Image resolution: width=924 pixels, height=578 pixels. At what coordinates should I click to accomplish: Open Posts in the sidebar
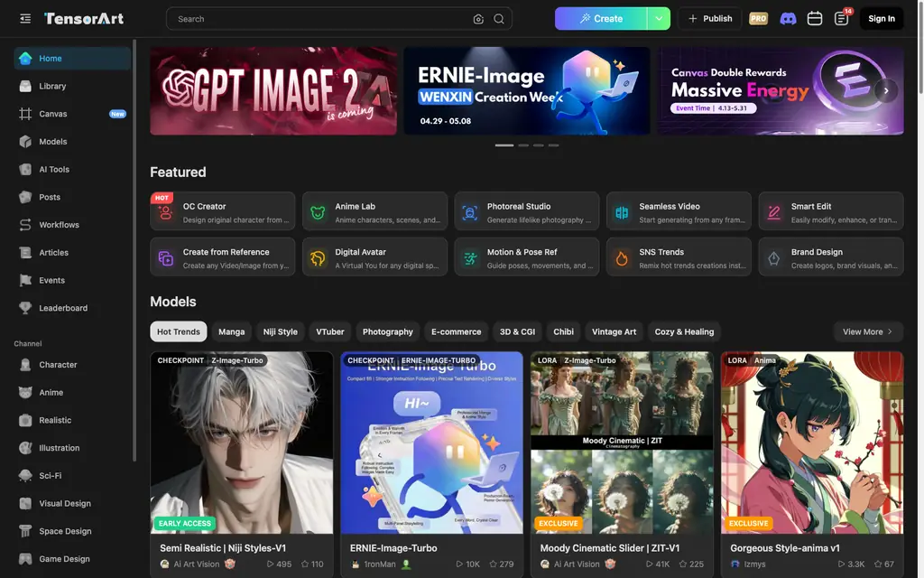72,197
